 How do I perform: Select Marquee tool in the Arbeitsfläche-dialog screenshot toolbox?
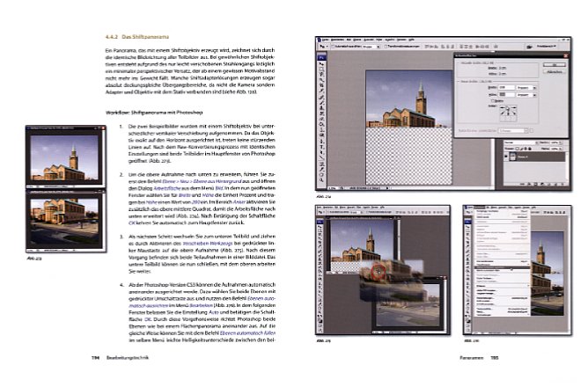(322, 69)
